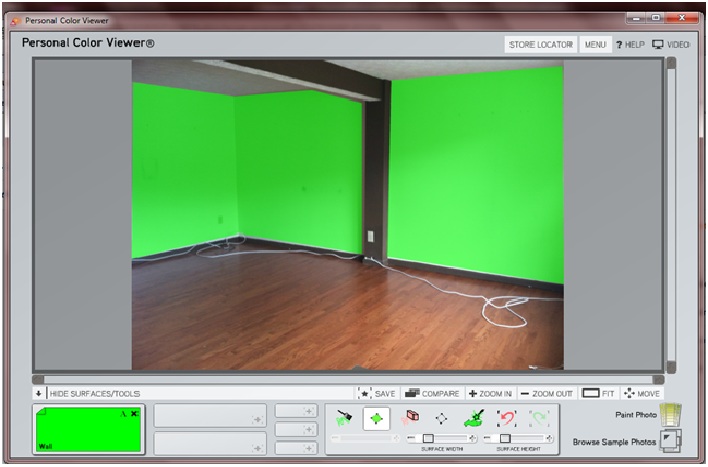
Task: Select the red eraser tool
Action: pos(410,418)
